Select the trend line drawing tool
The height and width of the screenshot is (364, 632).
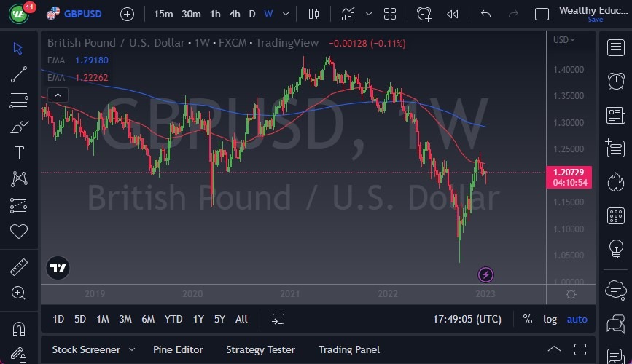point(19,74)
